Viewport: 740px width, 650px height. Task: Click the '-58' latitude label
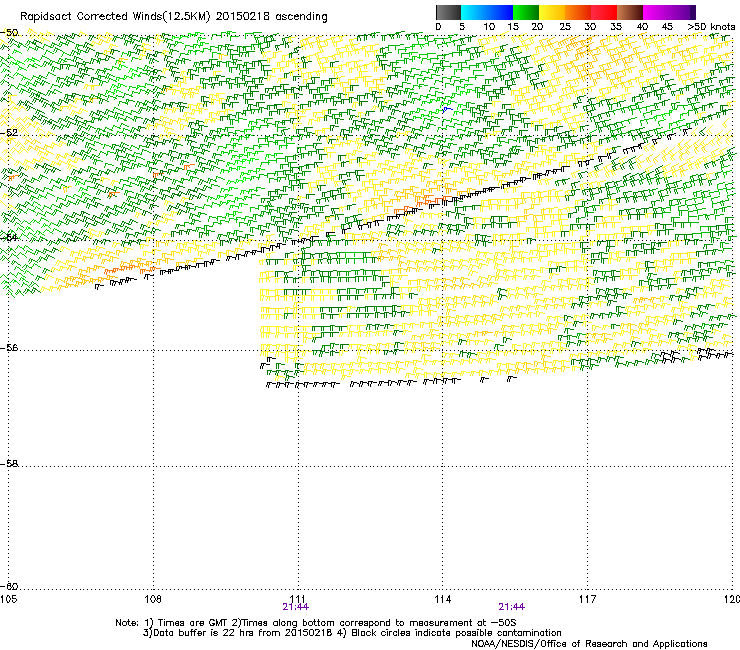[x=9, y=464]
